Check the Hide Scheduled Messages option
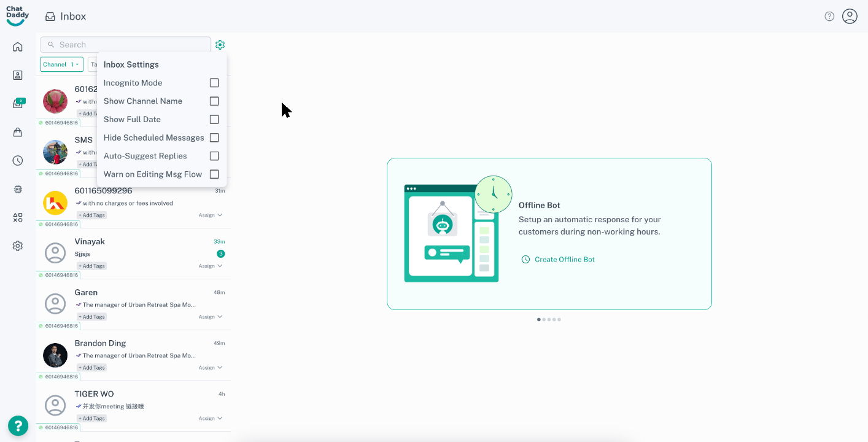This screenshot has width=868, height=442. pos(214,138)
